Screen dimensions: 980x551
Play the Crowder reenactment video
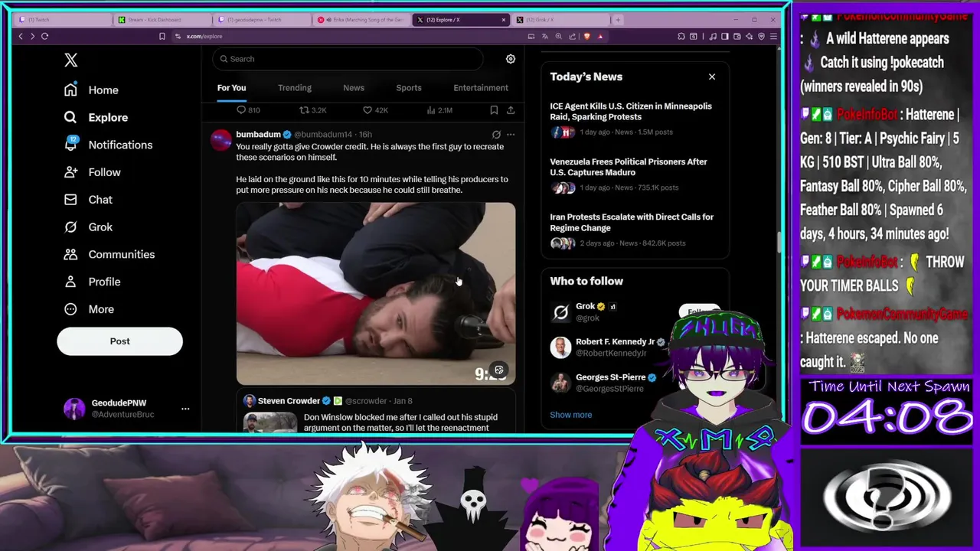click(x=375, y=293)
